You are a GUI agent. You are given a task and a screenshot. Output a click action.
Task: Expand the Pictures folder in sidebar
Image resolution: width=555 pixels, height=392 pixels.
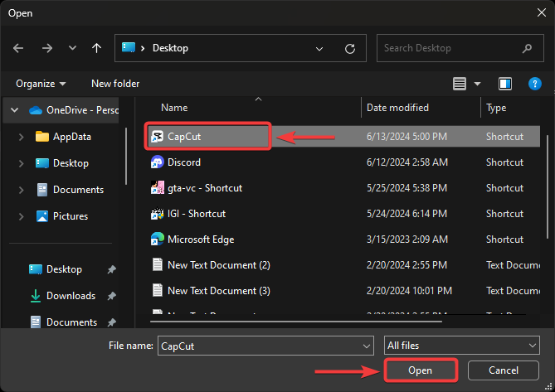(x=22, y=216)
